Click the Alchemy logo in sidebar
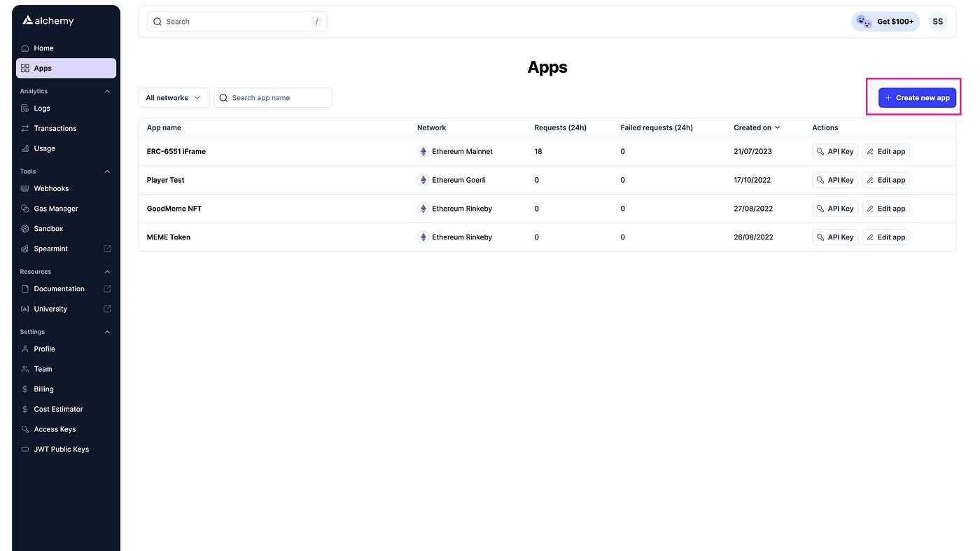The height and width of the screenshot is (551, 980). click(48, 21)
